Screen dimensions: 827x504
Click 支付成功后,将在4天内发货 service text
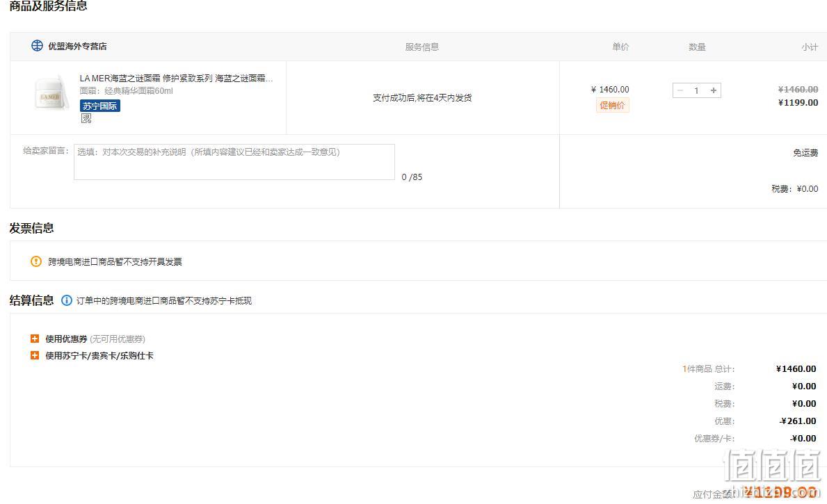422,98
